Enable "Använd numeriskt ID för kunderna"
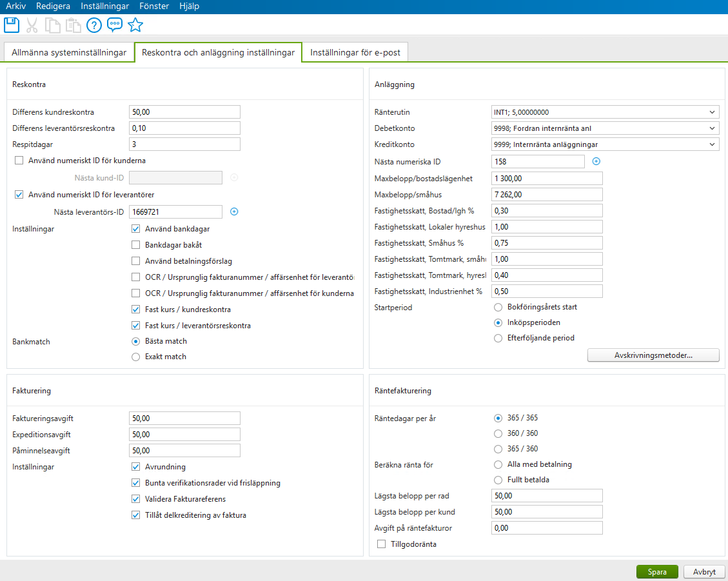The image size is (728, 581). [x=19, y=161]
